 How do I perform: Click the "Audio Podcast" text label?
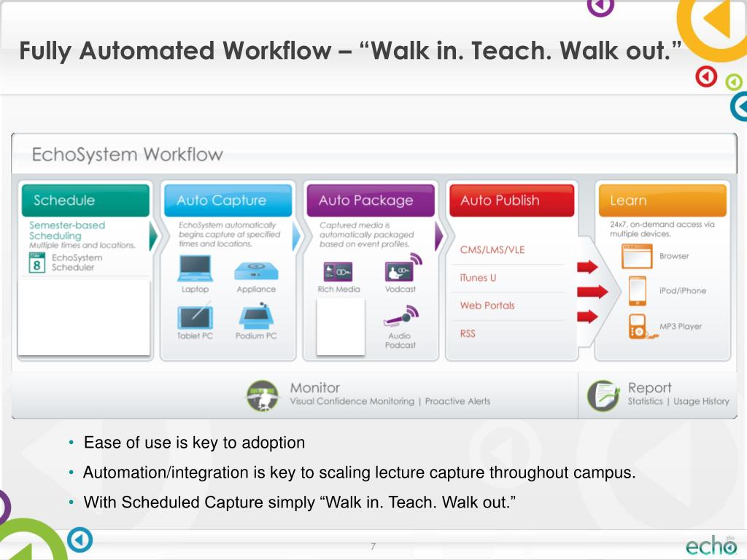(400, 341)
